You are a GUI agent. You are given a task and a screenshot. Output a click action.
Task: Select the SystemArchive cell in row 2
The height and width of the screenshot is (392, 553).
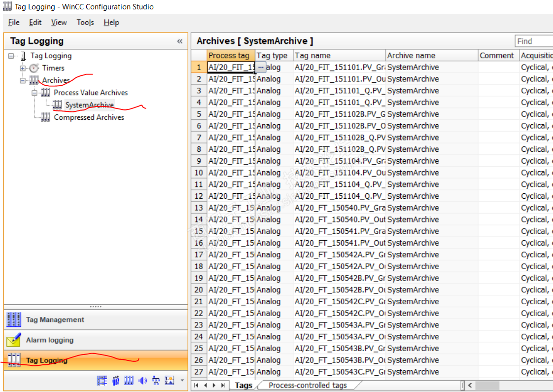click(x=432, y=79)
